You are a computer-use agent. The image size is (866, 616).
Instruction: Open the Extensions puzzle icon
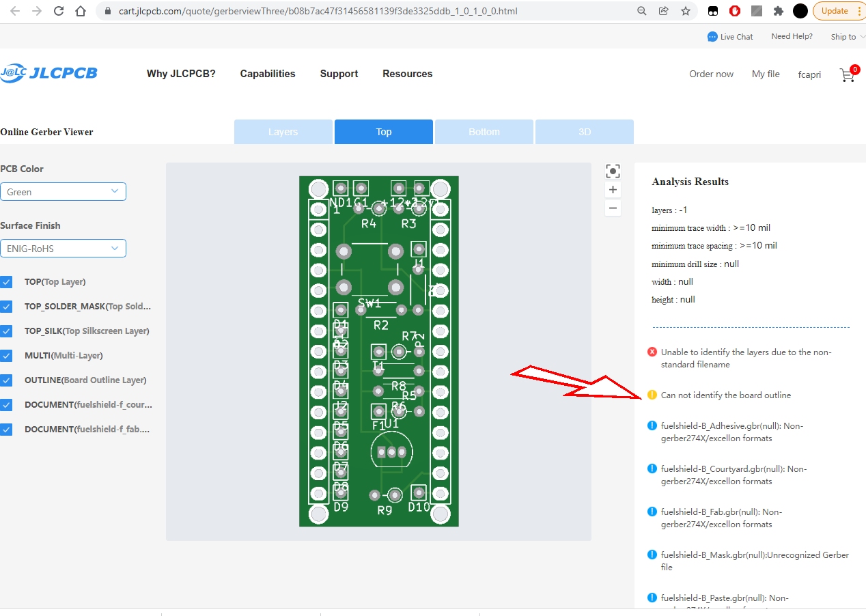pos(778,11)
